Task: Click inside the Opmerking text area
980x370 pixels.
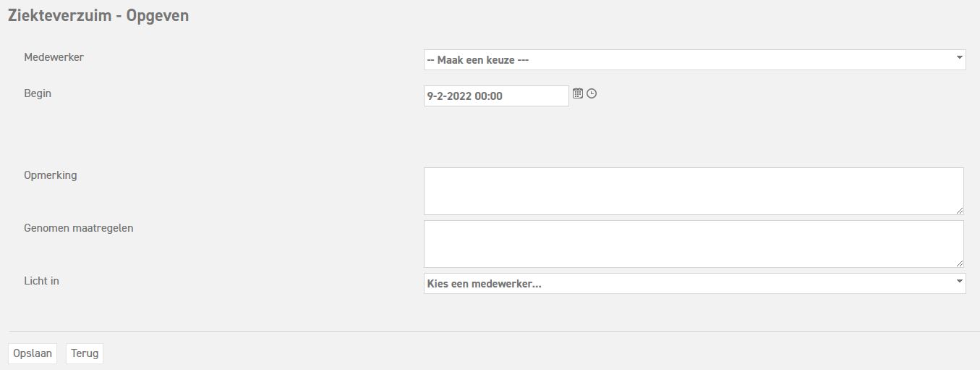Action: (x=693, y=191)
